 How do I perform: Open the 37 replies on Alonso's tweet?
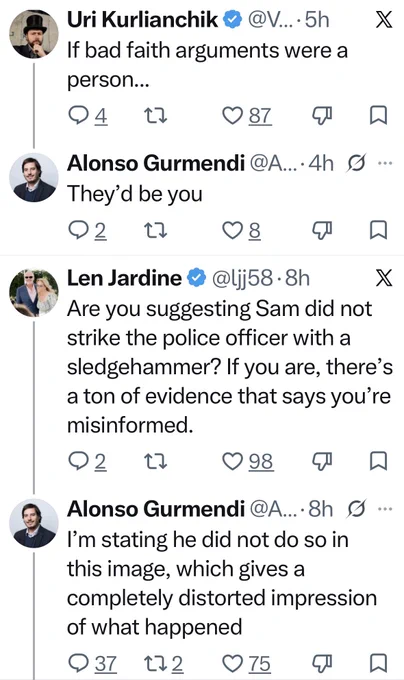coord(93,663)
